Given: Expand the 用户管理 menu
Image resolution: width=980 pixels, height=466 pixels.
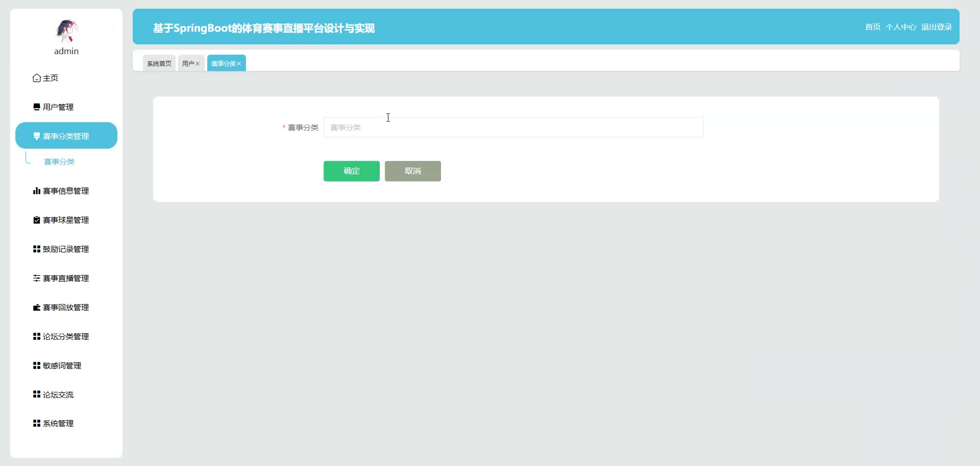Looking at the screenshot, I should point(66,107).
